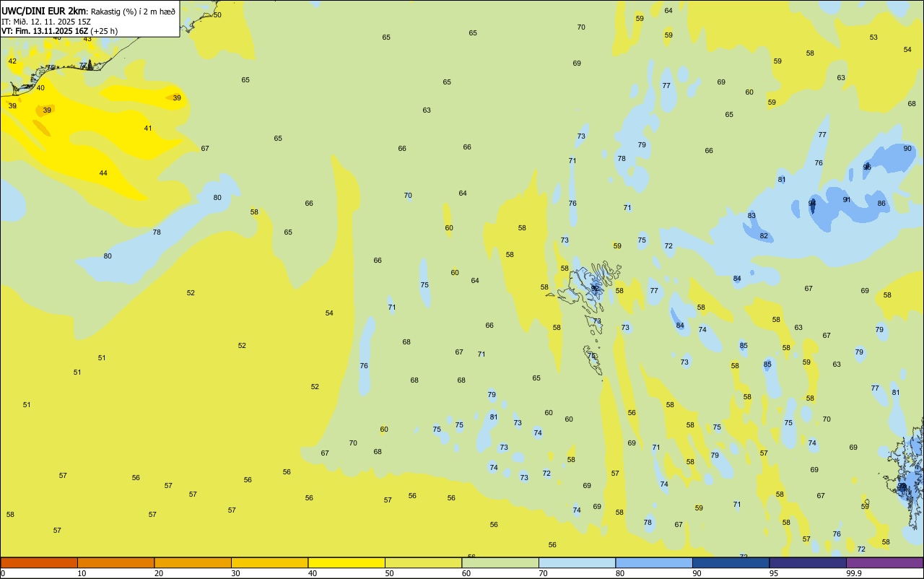
Task: Click the 0–10 dark orange legend swatch
Action: [x=39, y=562]
